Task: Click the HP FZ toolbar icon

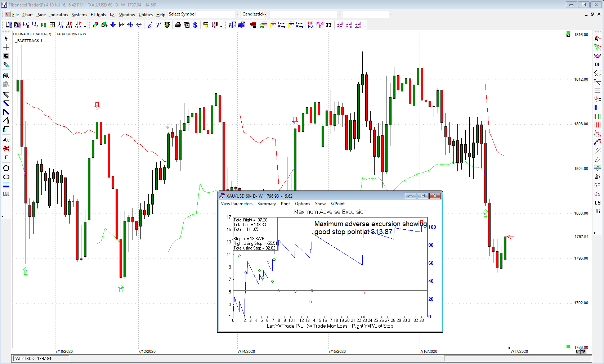Action: 311,25
